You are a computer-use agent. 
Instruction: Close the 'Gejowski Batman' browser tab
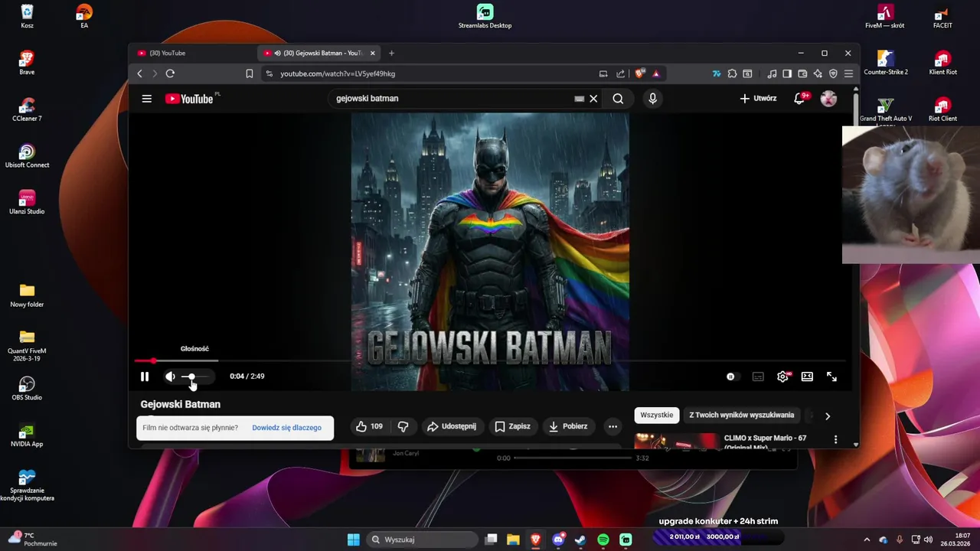coord(373,53)
